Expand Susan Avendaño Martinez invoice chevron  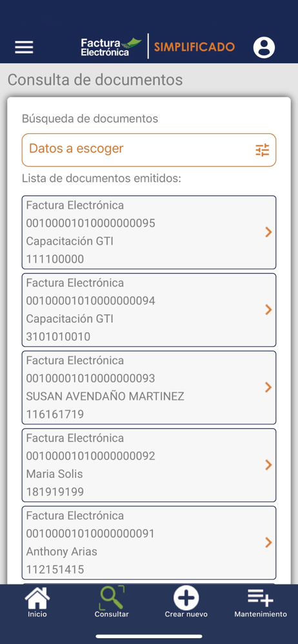coord(268,387)
